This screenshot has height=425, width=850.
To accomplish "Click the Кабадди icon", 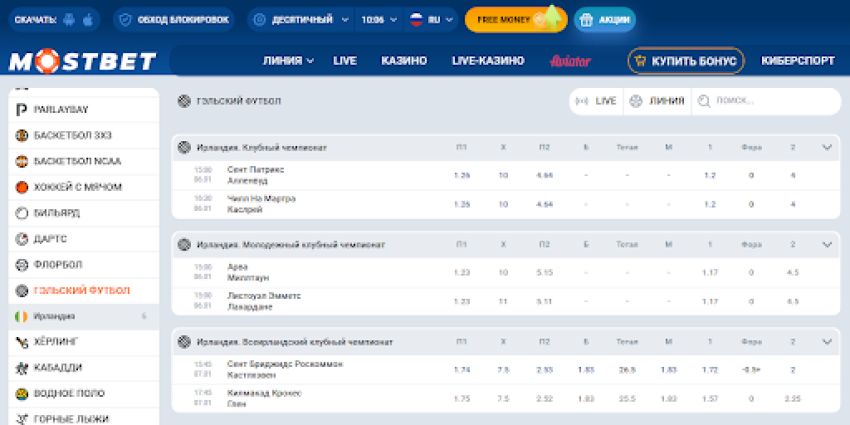I will (22, 368).
